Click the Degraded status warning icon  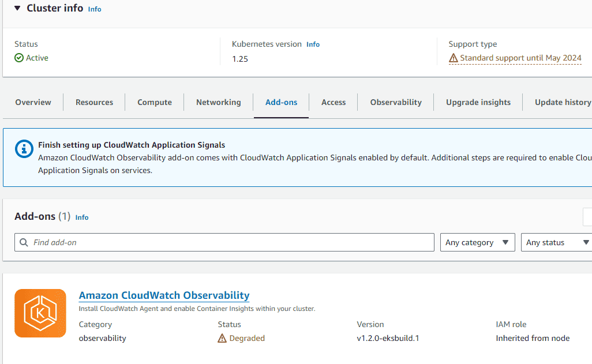(x=222, y=338)
